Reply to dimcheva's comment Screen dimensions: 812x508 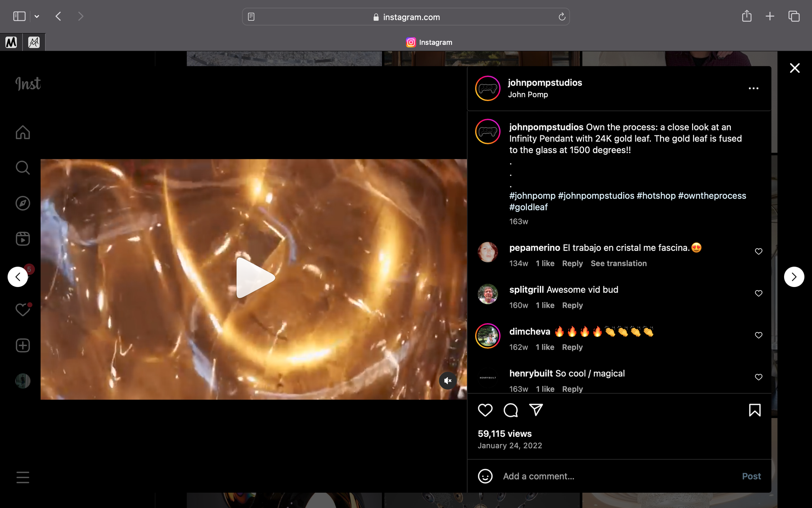(x=572, y=347)
